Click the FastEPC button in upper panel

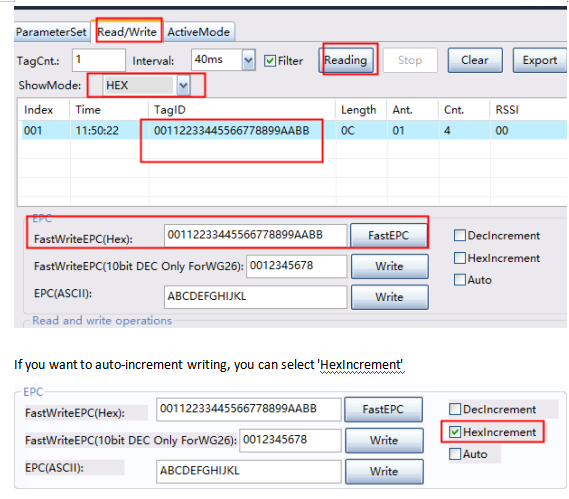[x=389, y=236]
